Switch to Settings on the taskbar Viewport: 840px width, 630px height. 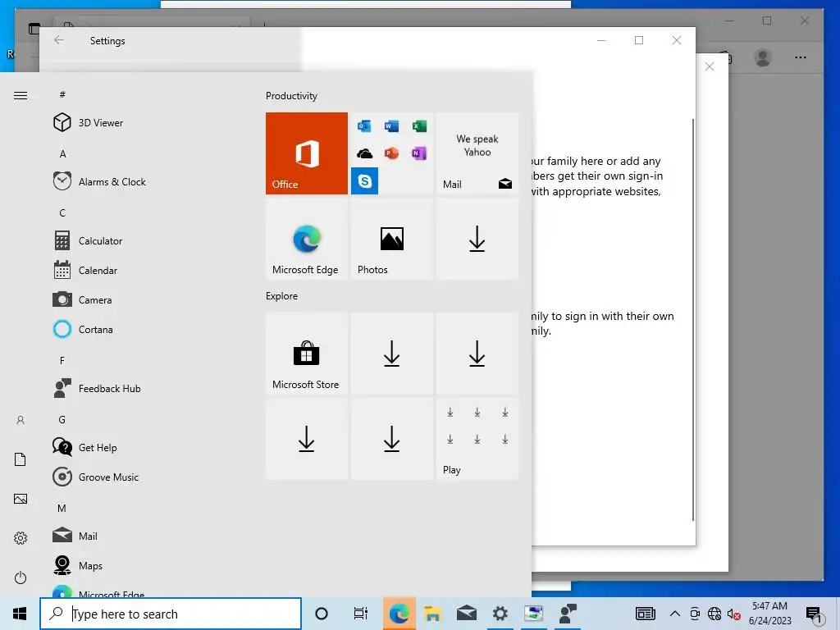tap(500, 614)
